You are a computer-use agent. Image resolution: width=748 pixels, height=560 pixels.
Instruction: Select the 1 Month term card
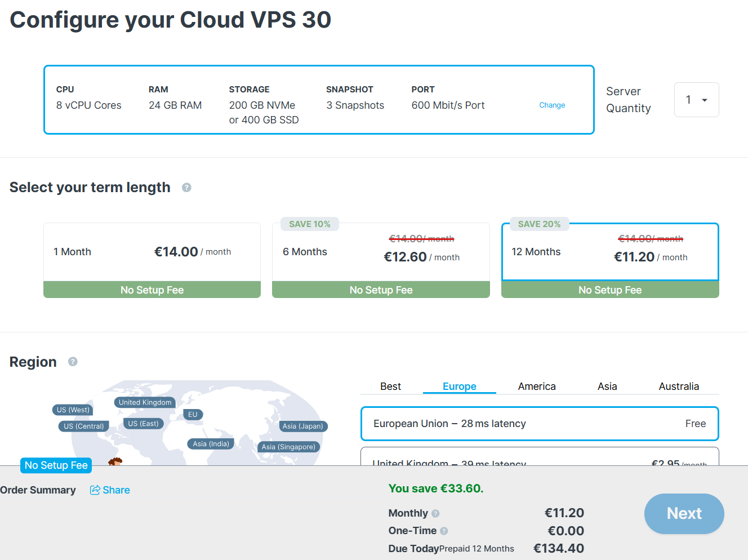click(x=152, y=260)
